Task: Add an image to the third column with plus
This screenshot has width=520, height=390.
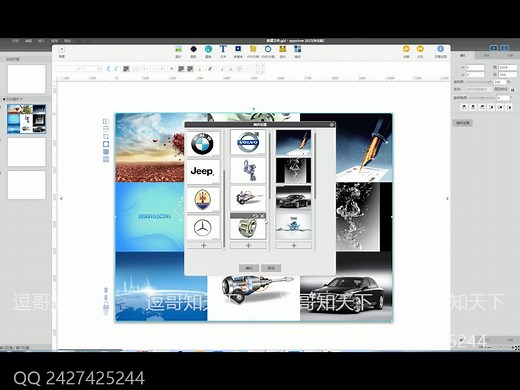Action: click(294, 246)
